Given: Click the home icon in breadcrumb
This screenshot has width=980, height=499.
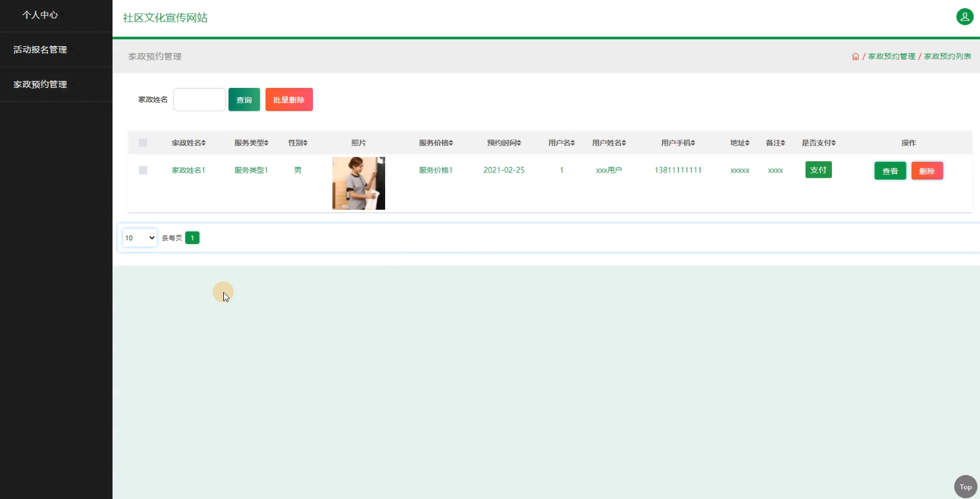Looking at the screenshot, I should click(855, 56).
